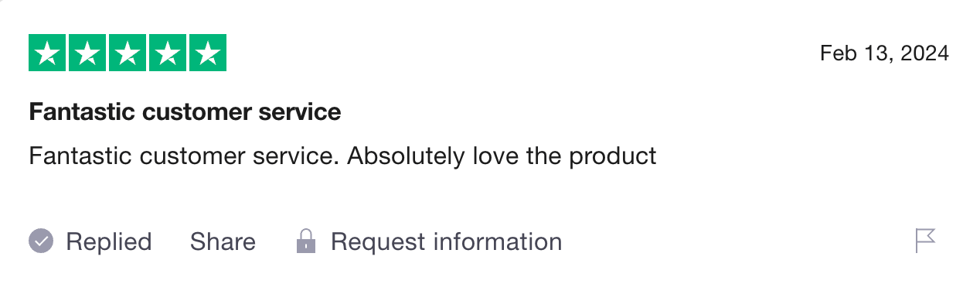Click the gray checkmark icon beside Replied

(x=41, y=241)
